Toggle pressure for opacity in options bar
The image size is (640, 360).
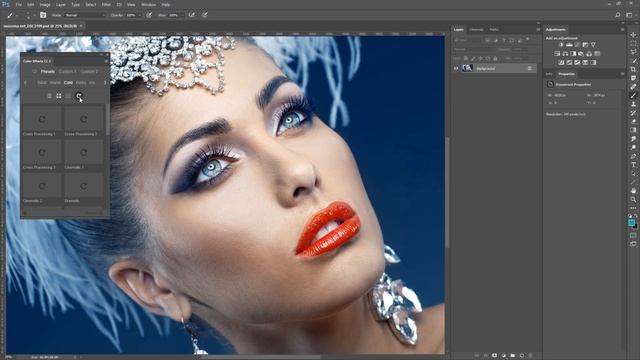[149, 15]
